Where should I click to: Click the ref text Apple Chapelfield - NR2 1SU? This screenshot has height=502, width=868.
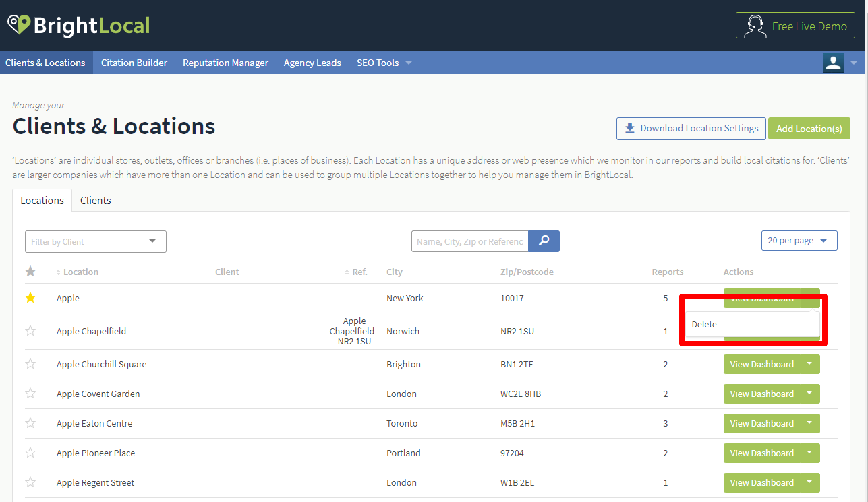354,331
